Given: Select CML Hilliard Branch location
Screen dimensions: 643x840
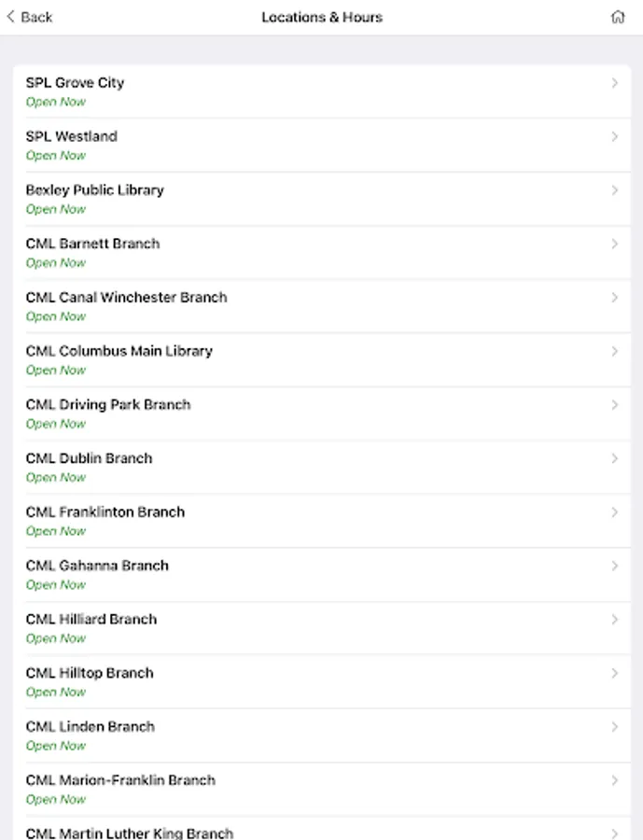Looking at the screenshot, I should (x=321, y=628).
